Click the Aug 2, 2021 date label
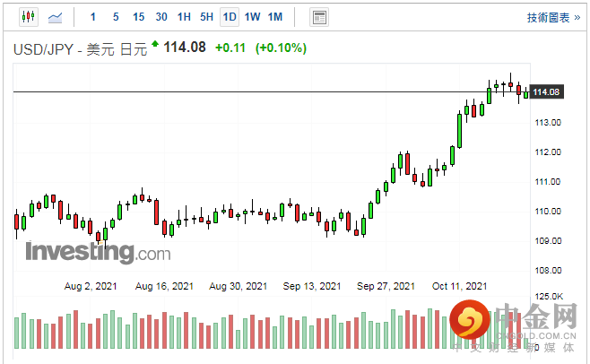590x364 pixels. [x=91, y=287]
